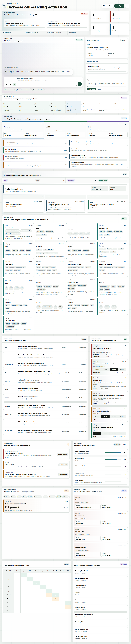Viewport: 131px width, 644px height.
Task: Click the refresh icon beside Steer Agents
Action: [127, 6]
